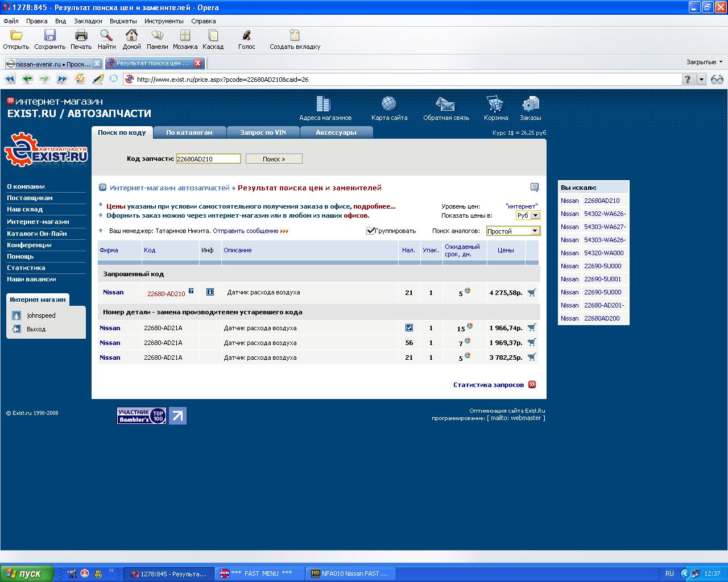Open Каталоги Он-Лайн sidebar link

coord(37,234)
